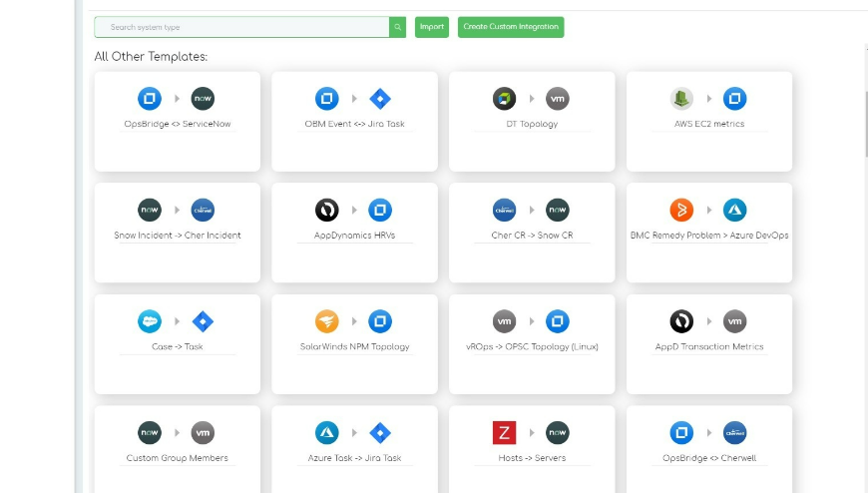868x493 pixels.
Task: Click ServiceNow icon in Cher CR -> Snow CR card
Action: [x=558, y=210]
